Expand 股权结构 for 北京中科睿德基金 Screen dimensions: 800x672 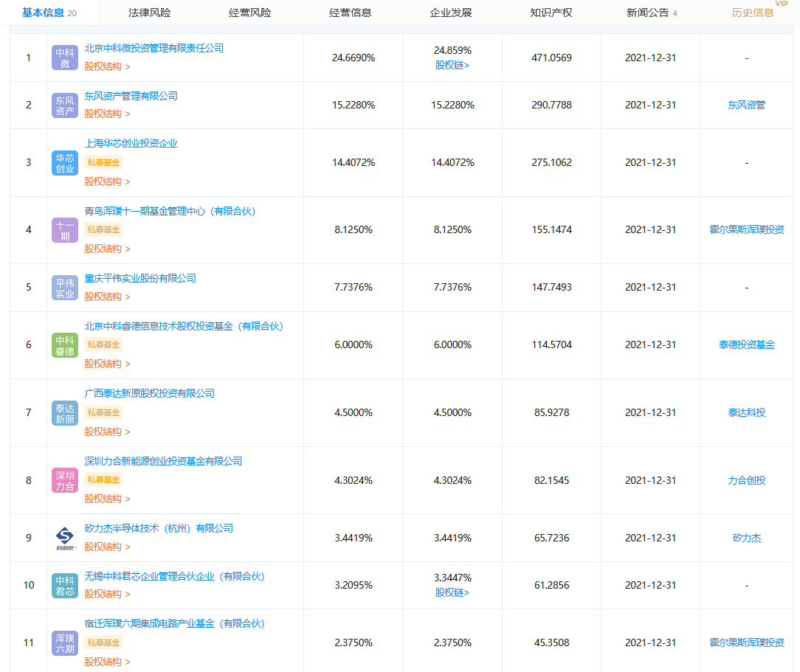click(x=107, y=364)
